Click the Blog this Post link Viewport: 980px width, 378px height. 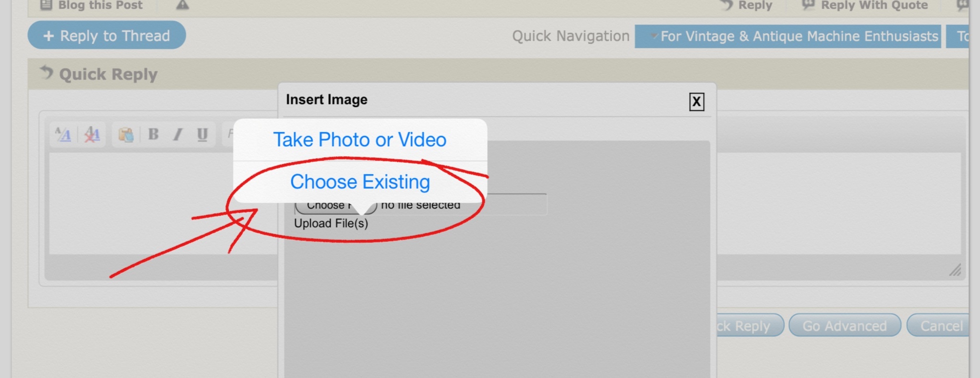91,5
